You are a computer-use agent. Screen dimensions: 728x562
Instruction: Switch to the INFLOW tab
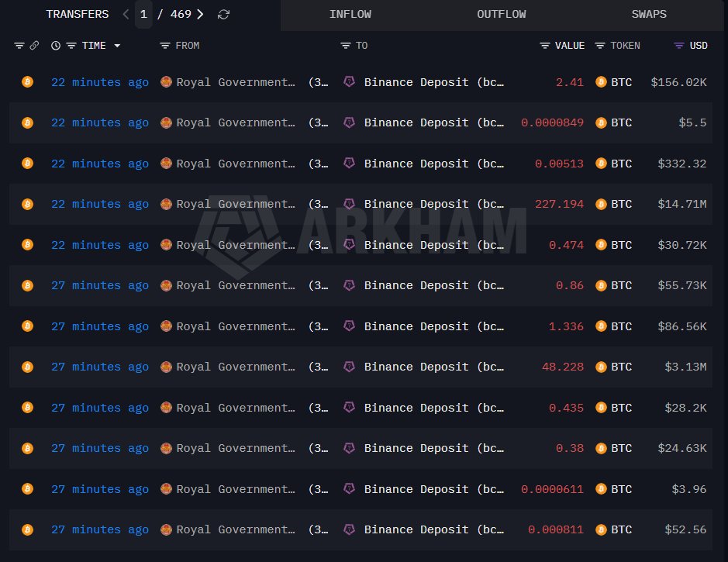tap(350, 15)
